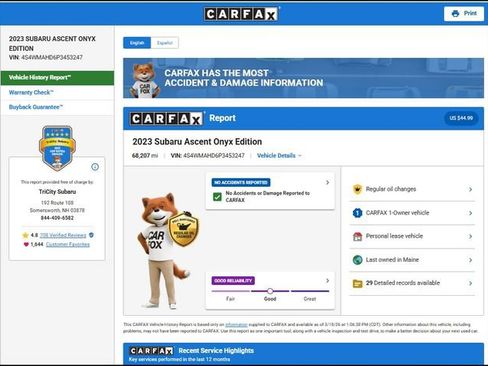Click the US $44.99 price pill
This screenshot has width=488, height=366.
pyautogui.click(x=461, y=118)
